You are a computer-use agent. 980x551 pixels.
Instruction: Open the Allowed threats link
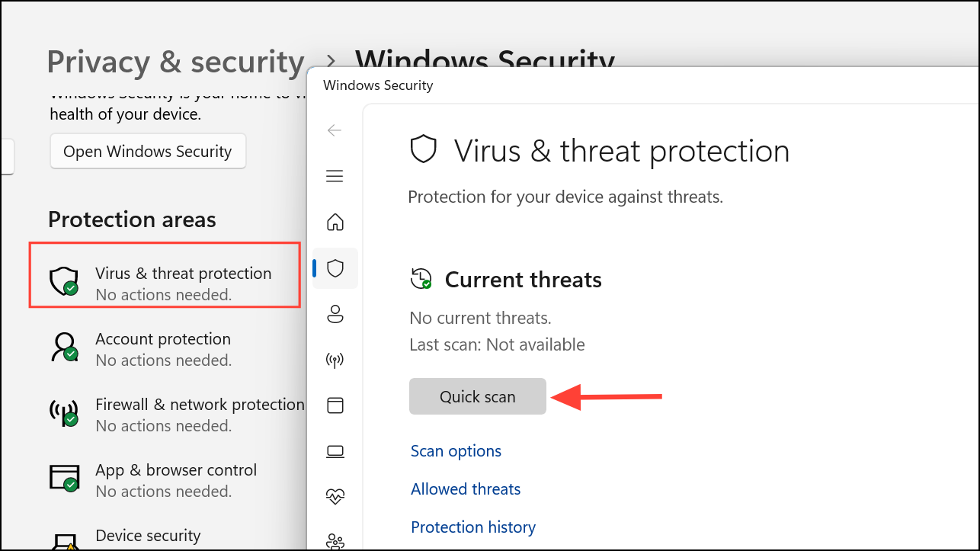tap(466, 489)
